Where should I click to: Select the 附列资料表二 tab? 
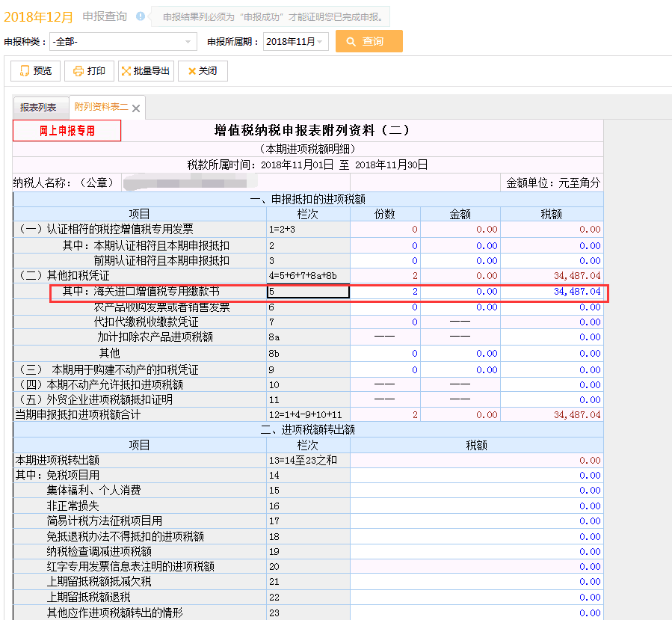point(101,107)
